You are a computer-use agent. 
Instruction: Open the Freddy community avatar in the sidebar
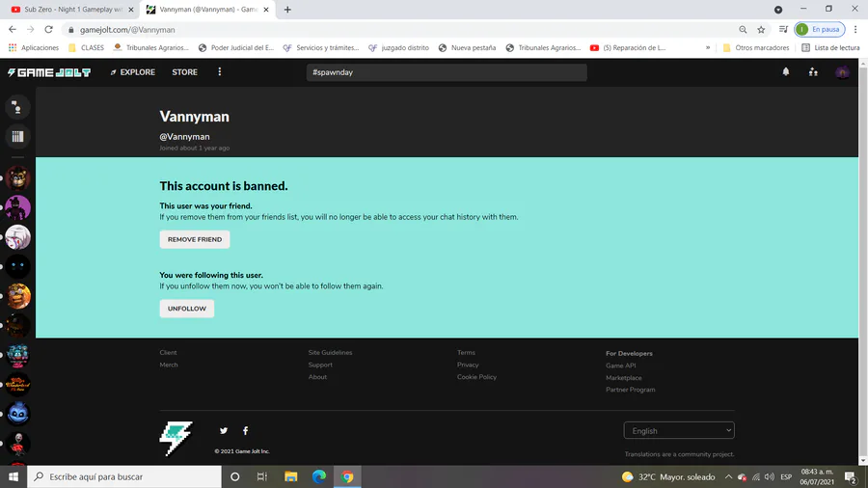17,178
